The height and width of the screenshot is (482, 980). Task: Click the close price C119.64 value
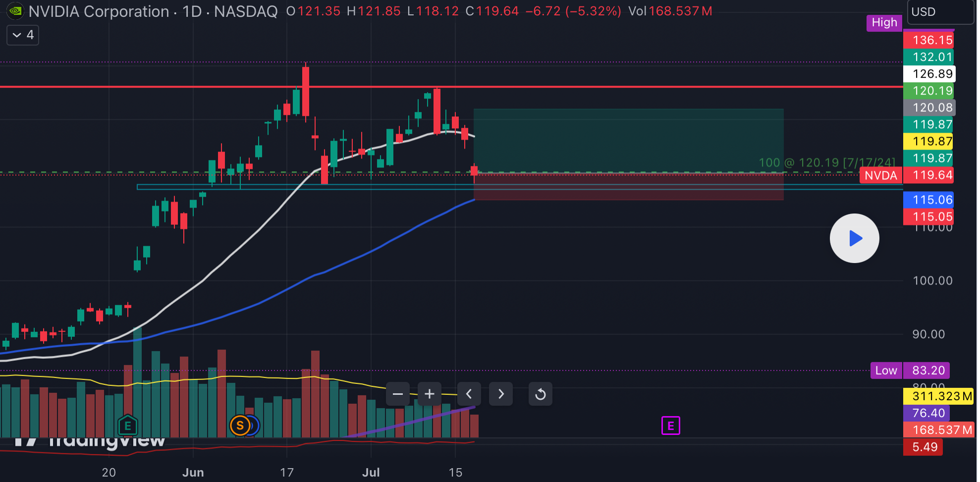492,11
